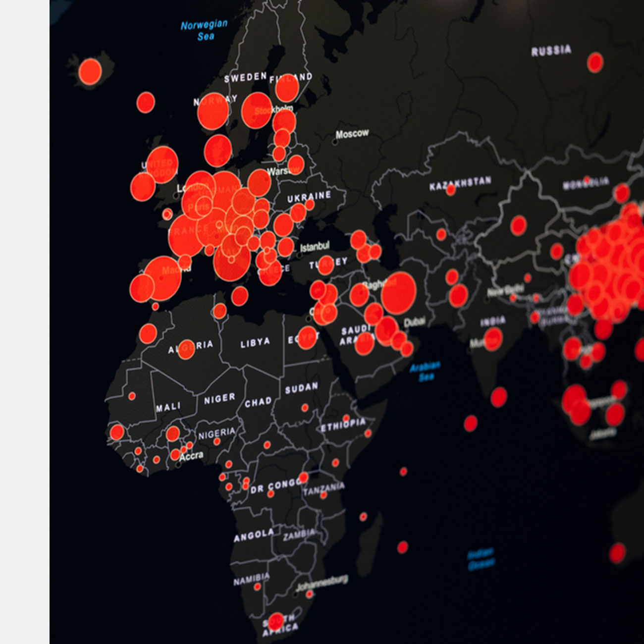Select the small red dot in Mongolia
Viewport: 644px width, 644px height.
pyautogui.click(x=587, y=179)
